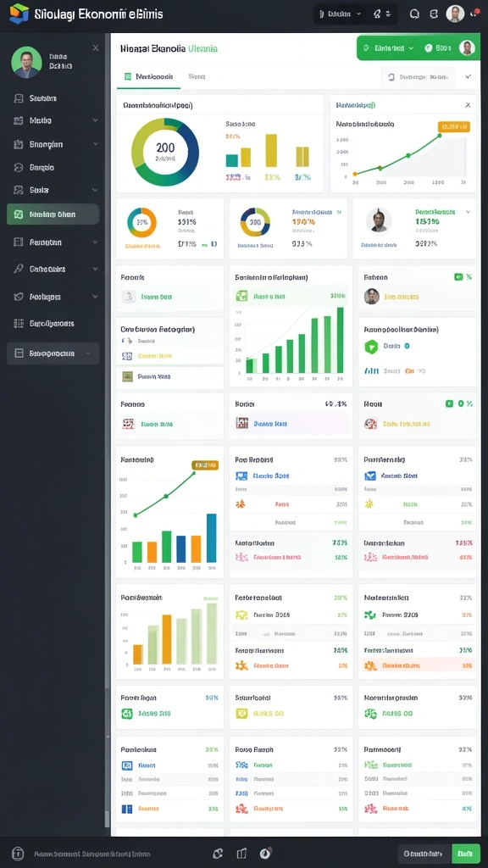The width and height of the screenshot is (488, 868).
Task: Click the large green-blue donut chart
Action: [165, 152]
